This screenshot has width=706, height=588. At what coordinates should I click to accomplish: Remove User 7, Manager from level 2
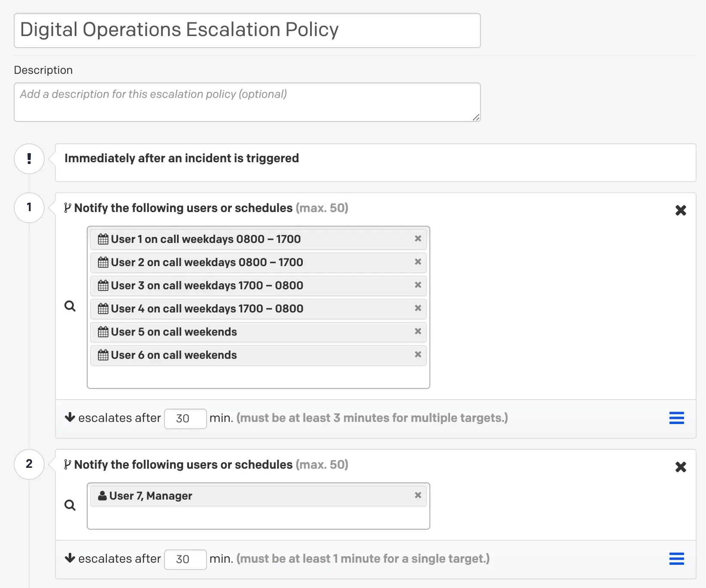pyautogui.click(x=417, y=495)
